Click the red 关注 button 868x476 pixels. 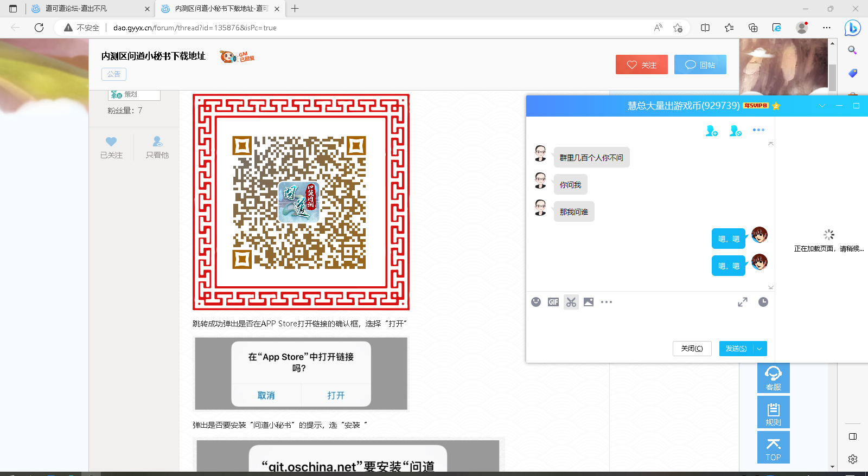tap(642, 65)
